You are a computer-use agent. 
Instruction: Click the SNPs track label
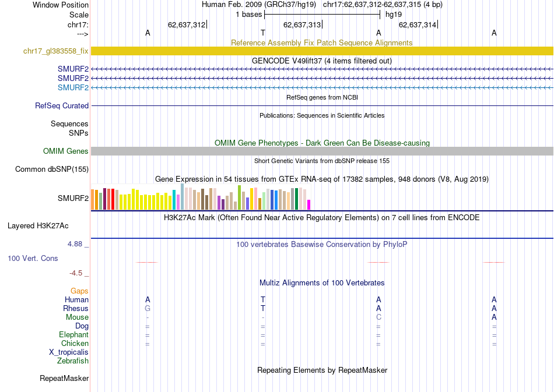(79, 133)
